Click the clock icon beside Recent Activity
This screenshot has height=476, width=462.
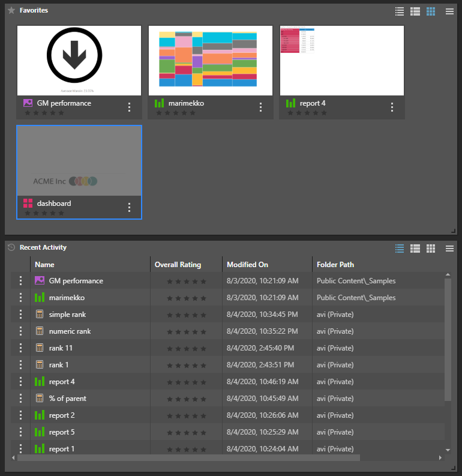[11, 247]
